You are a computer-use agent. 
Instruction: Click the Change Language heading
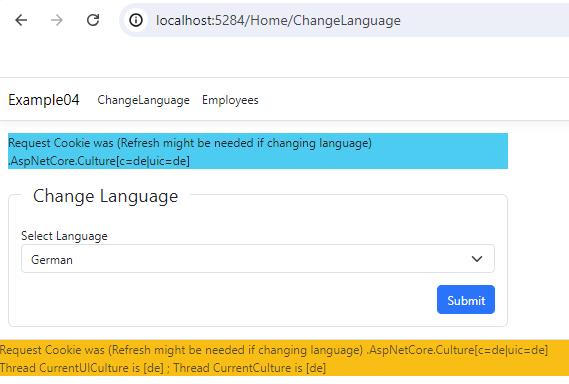click(105, 196)
